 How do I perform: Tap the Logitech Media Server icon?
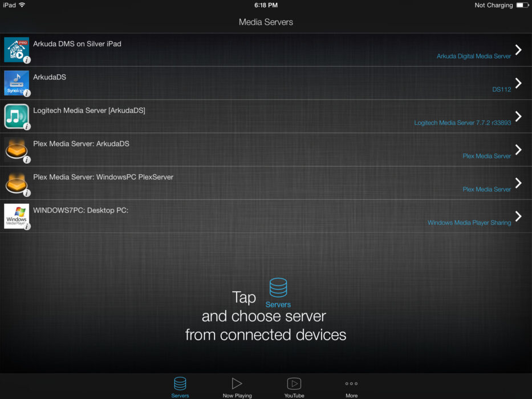[17, 116]
